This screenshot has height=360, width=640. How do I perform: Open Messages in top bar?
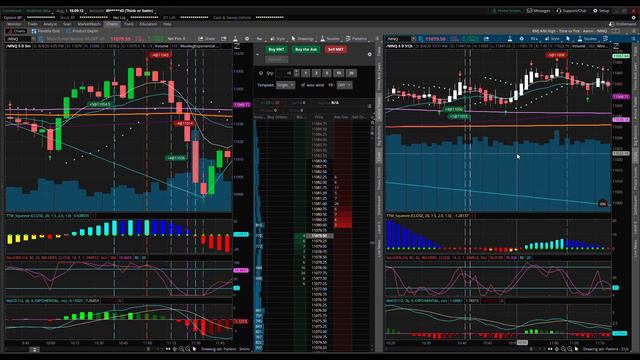[538, 11]
